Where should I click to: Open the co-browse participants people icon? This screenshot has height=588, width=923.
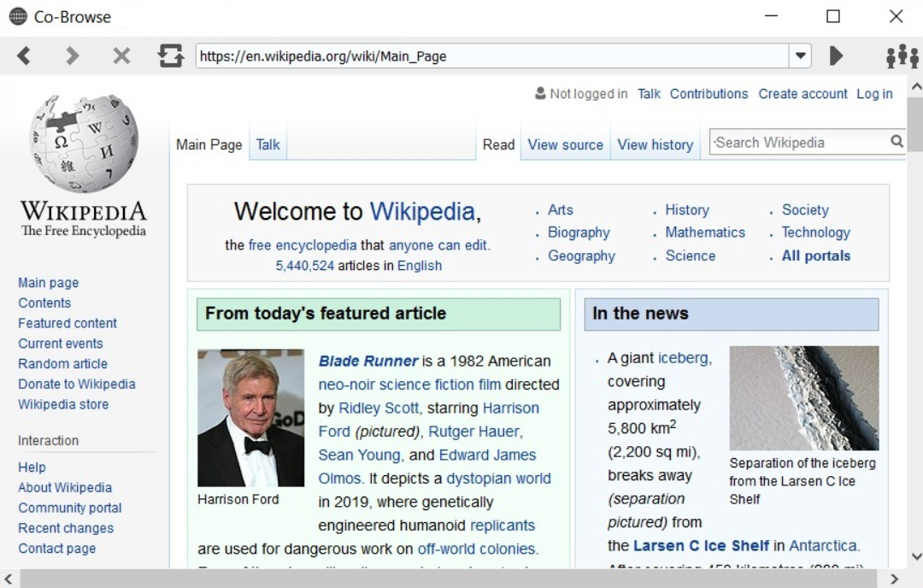[x=902, y=56]
